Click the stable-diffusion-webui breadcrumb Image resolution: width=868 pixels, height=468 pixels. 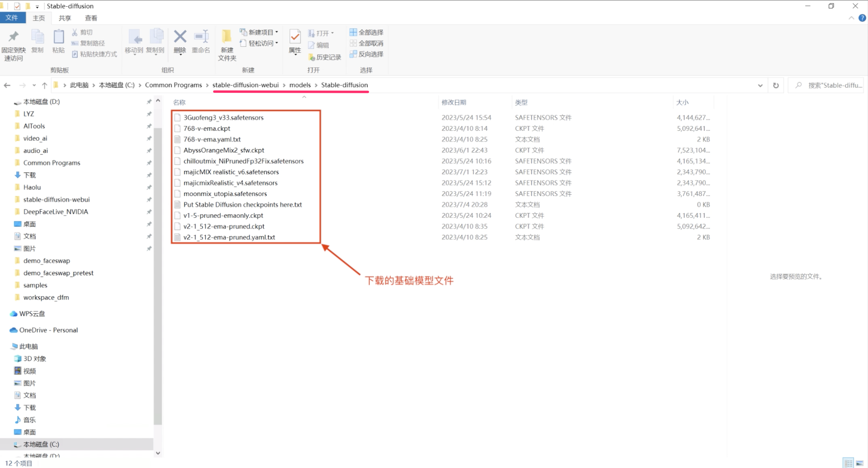pos(246,85)
